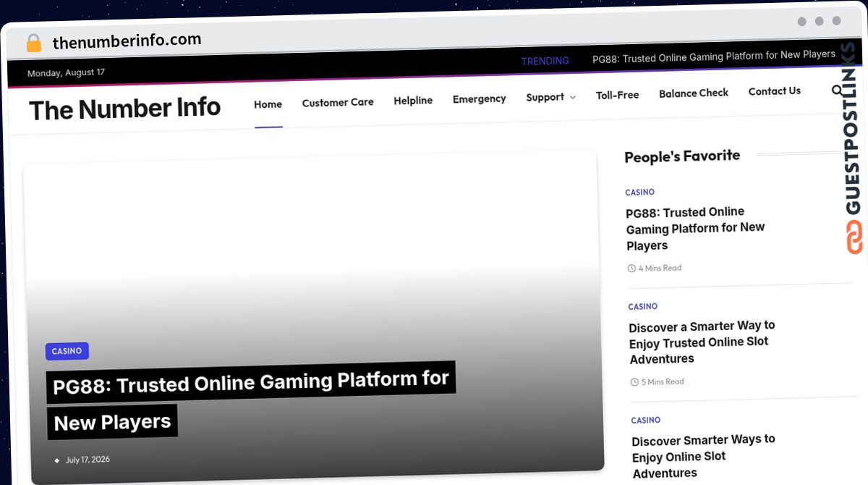The image size is (868, 485).
Task: Click the orange padlock icon by the URL
Action: click(33, 43)
